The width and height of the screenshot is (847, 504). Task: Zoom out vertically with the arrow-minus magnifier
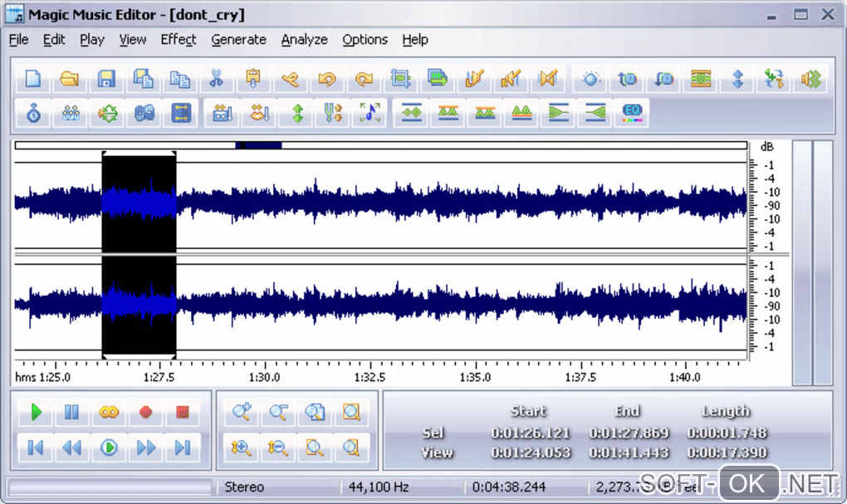click(277, 448)
